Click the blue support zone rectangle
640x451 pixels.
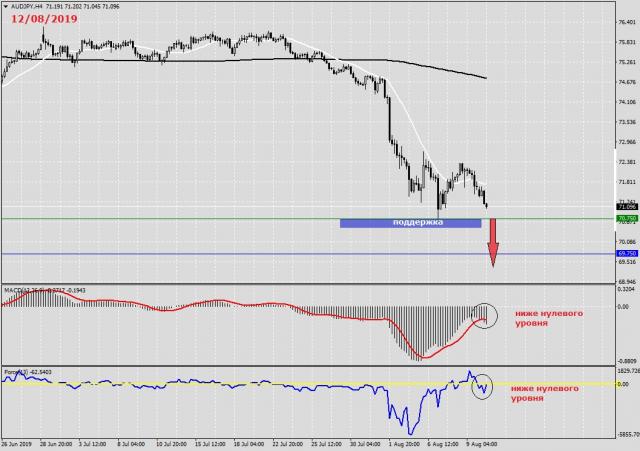[x=410, y=222]
